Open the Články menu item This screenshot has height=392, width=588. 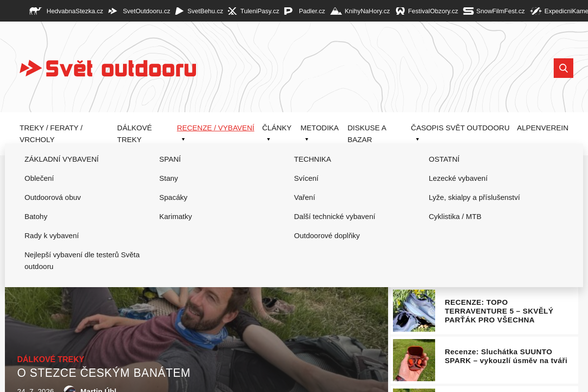277,127
